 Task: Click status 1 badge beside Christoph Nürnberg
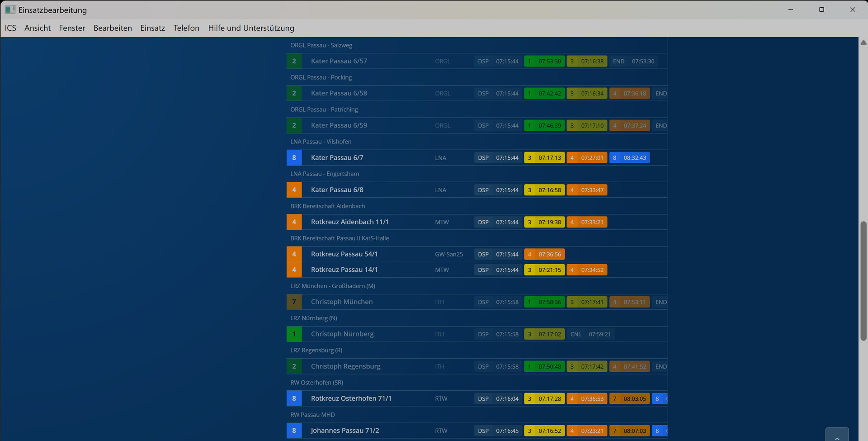coord(294,334)
